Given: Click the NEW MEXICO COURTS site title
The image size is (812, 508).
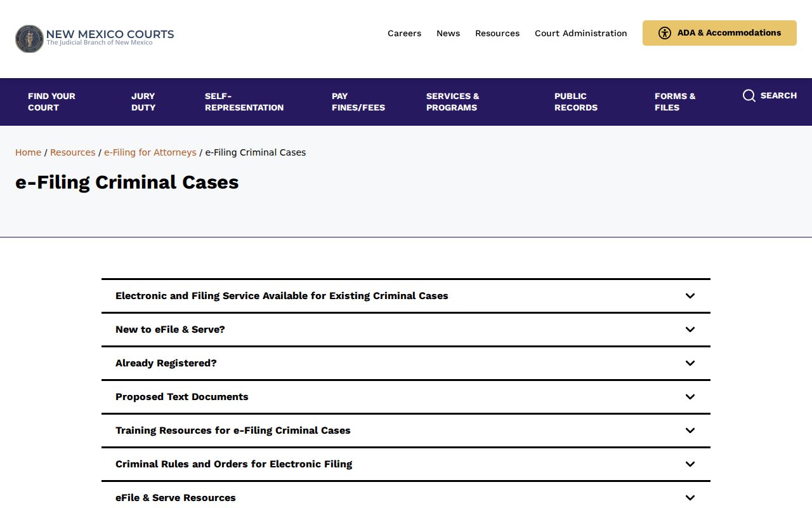Looking at the screenshot, I should (110, 34).
